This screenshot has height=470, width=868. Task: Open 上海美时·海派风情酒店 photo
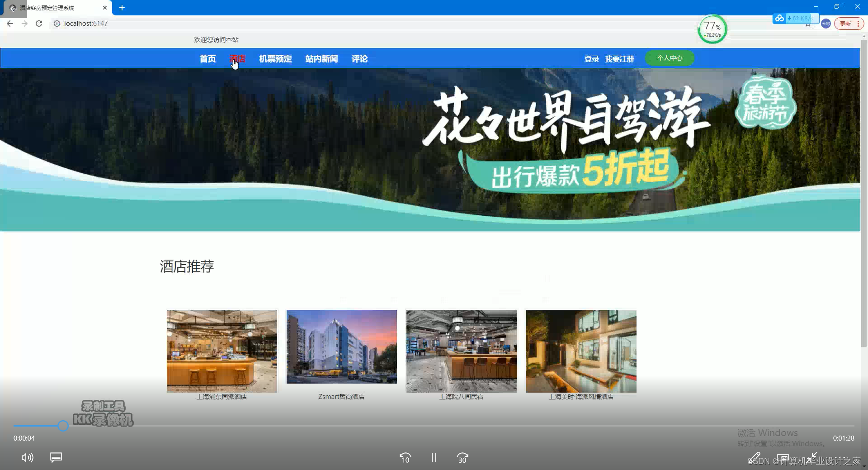[x=581, y=351]
